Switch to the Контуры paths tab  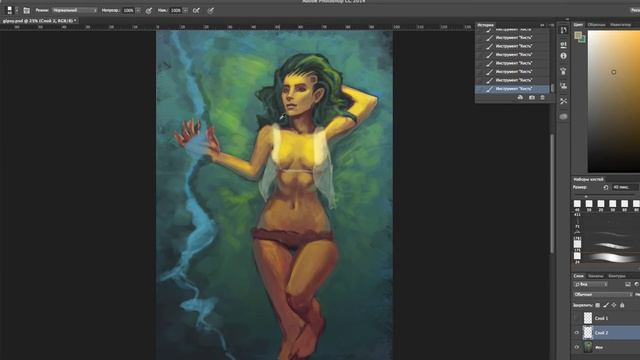pyautogui.click(x=617, y=276)
